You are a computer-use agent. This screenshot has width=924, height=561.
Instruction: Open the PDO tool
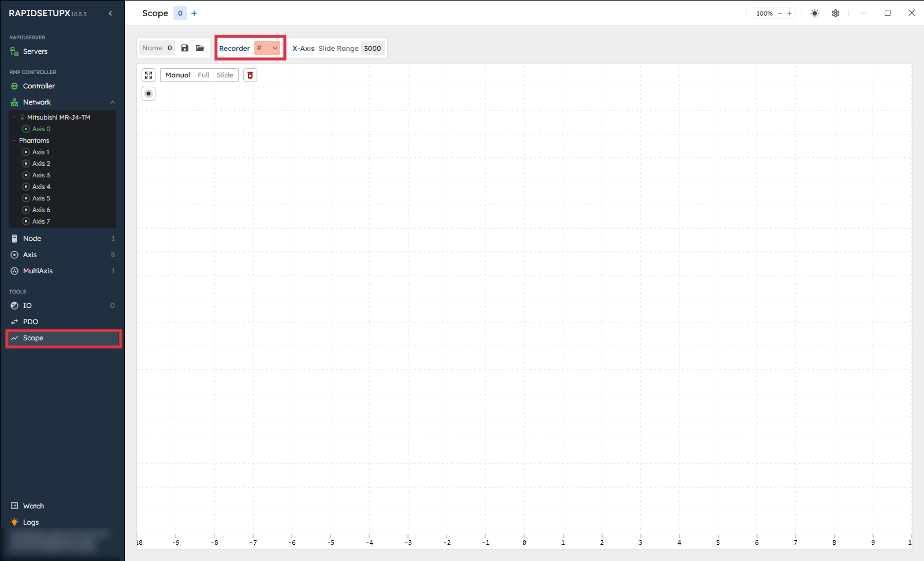[62, 322]
